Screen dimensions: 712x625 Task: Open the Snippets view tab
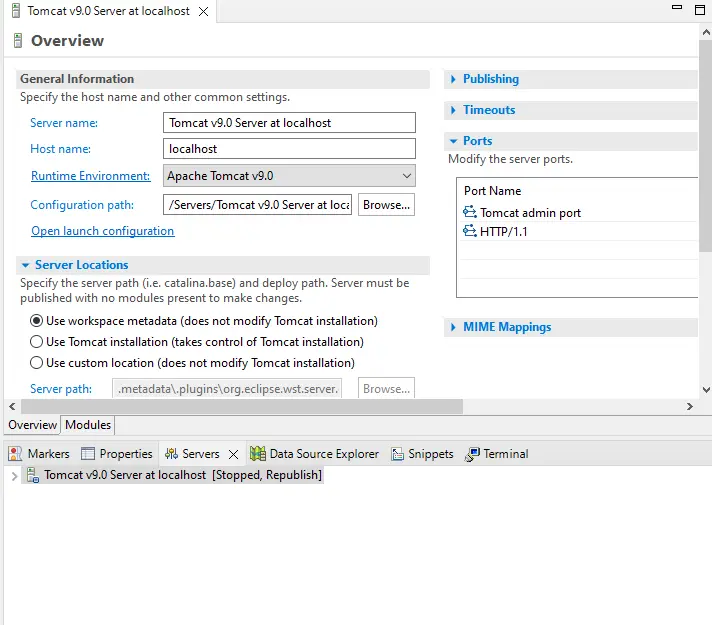pos(422,453)
